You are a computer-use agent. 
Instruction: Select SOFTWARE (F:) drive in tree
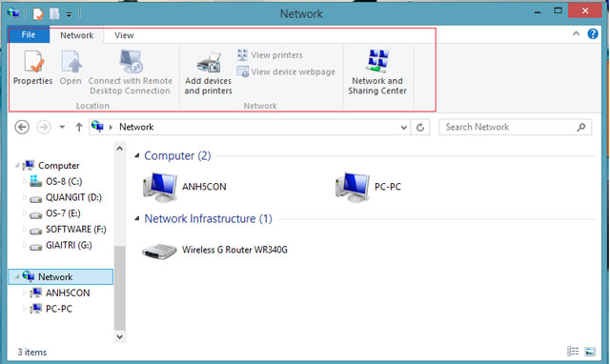click(68, 230)
